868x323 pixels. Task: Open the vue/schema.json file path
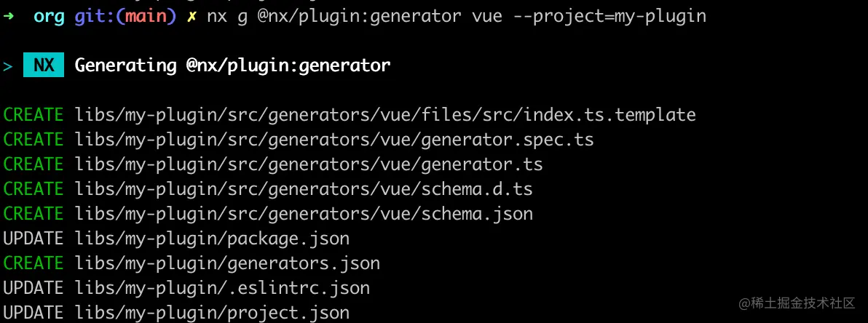[304, 214]
